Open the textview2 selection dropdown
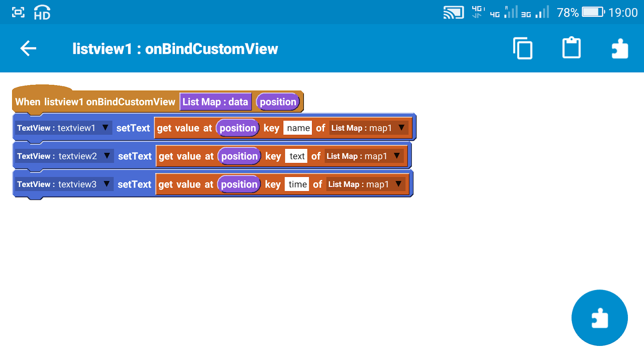The image size is (644, 362). tap(106, 156)
